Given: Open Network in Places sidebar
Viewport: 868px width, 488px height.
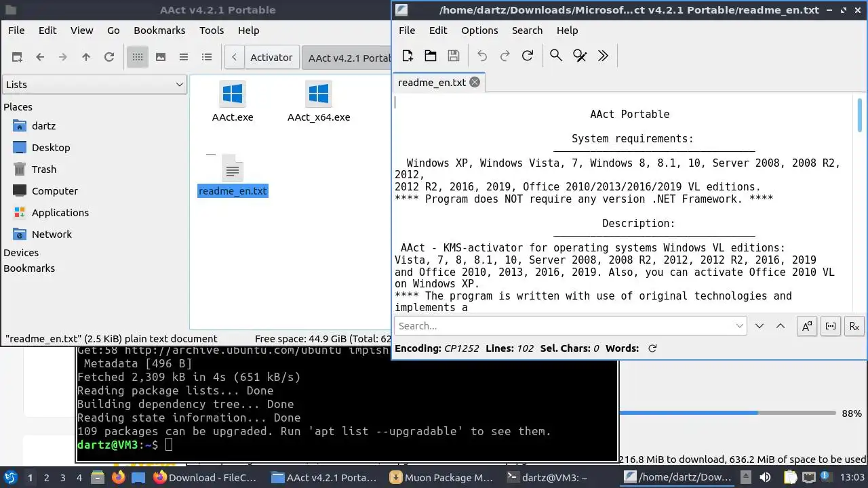Looking at the screenshot, I should [x=52, y=235].
